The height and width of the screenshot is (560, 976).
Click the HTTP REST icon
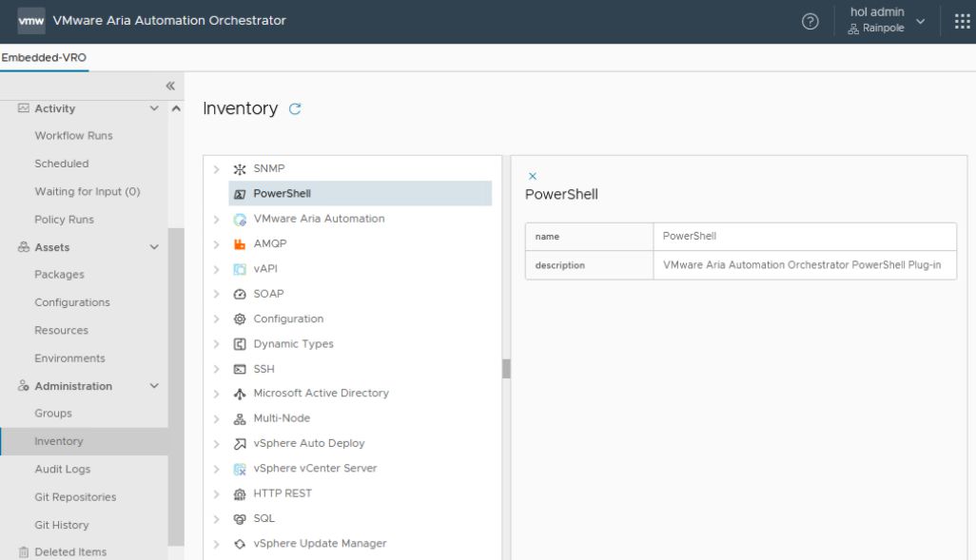pyautogui.click(x=240, y=494)
